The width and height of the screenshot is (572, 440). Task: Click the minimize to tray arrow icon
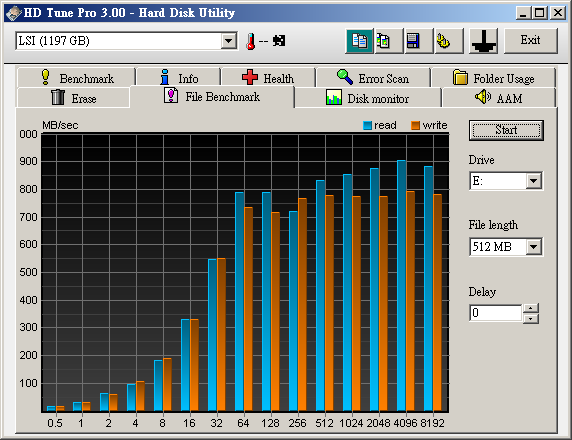click(x=483, y=40)
